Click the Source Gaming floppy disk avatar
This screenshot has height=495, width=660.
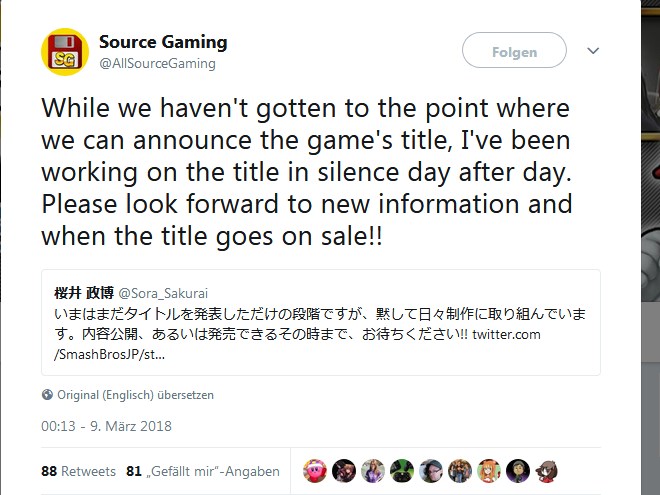[x=65, y=52]
